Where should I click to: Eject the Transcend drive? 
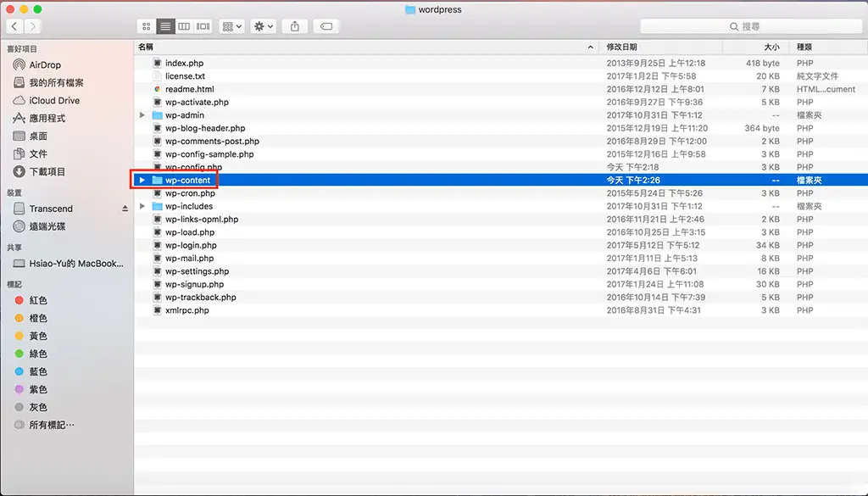pos(125,209)
